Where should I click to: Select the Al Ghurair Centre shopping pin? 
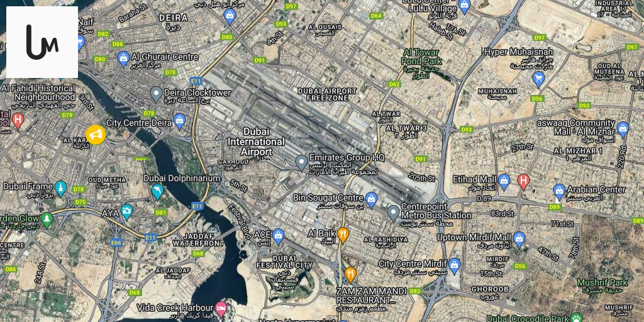click(x=123, y=58)
